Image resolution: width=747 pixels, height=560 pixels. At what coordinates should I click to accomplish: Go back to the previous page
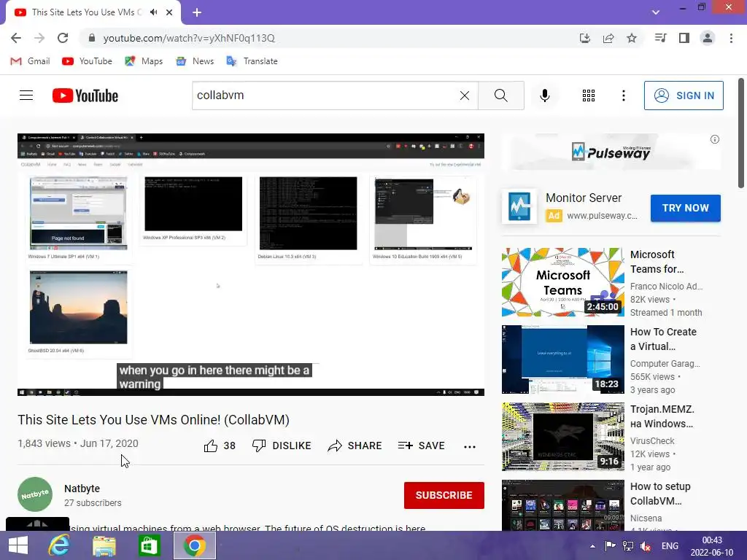[16, 38]
